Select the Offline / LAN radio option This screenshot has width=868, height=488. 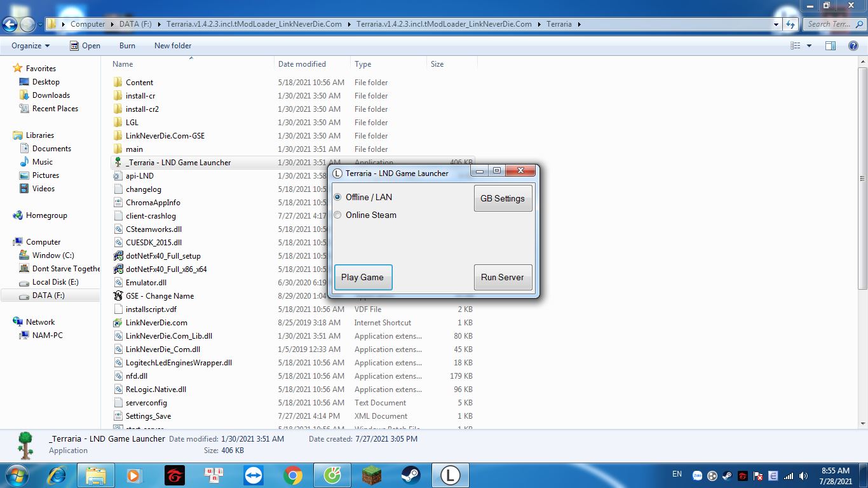tap(338, 198)
